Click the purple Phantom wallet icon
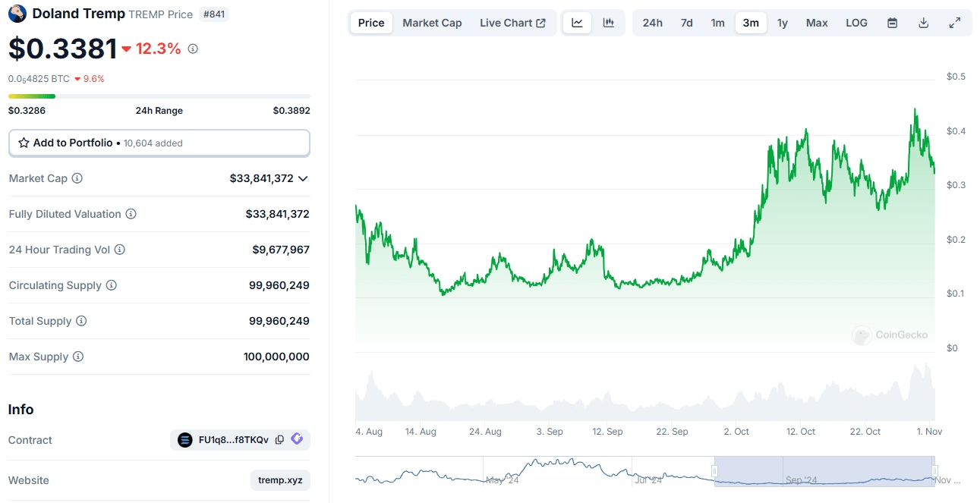Image resolution: width=980 pixels, height=503 pixels. pos(297,439)
